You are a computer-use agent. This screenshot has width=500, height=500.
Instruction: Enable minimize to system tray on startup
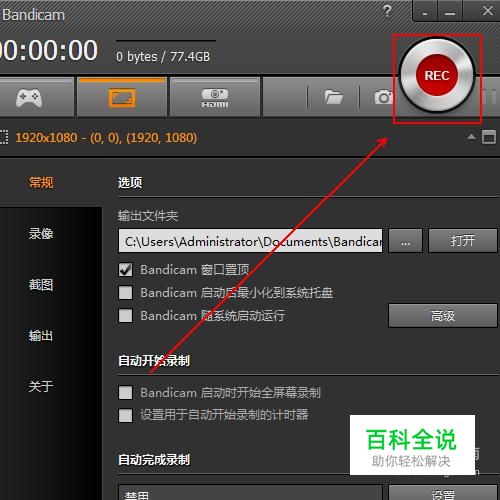[125, 293]
